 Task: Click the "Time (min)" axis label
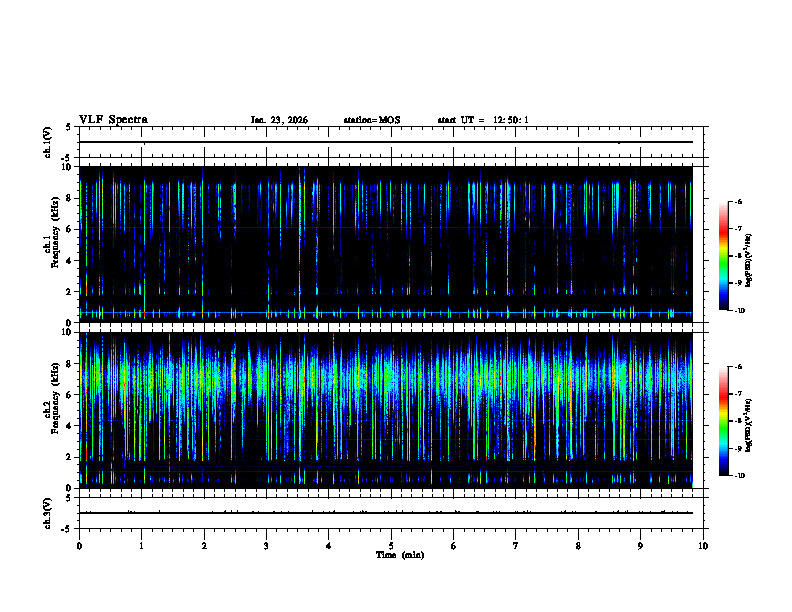(400, 555)
